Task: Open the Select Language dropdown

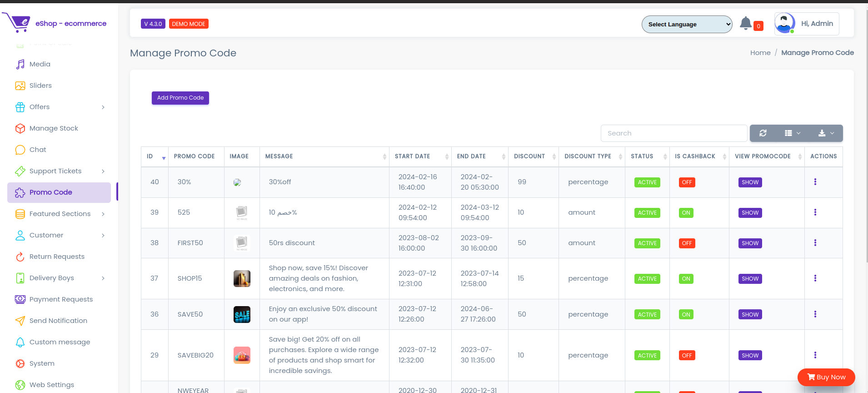Action: tap(687, 25)
